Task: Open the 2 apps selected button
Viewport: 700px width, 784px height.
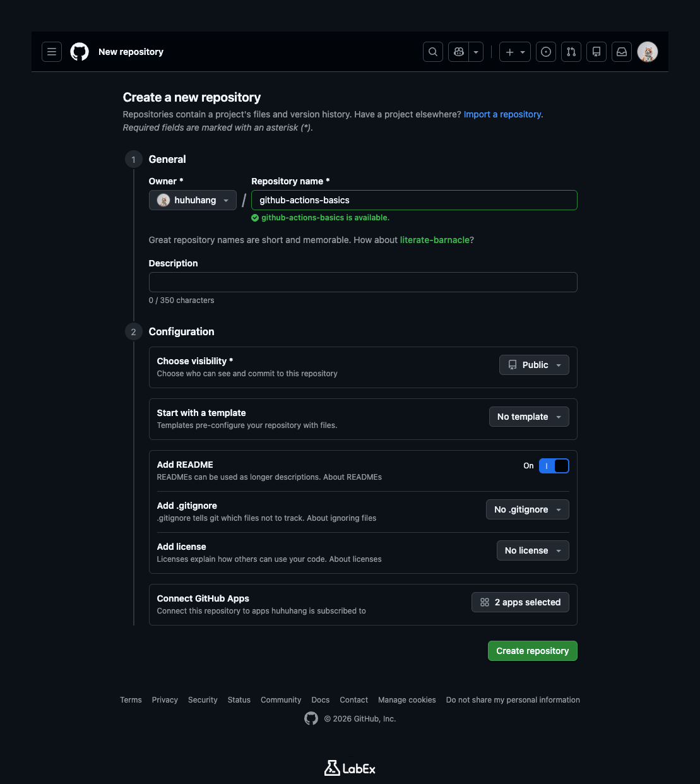Action: click(520, 602)
